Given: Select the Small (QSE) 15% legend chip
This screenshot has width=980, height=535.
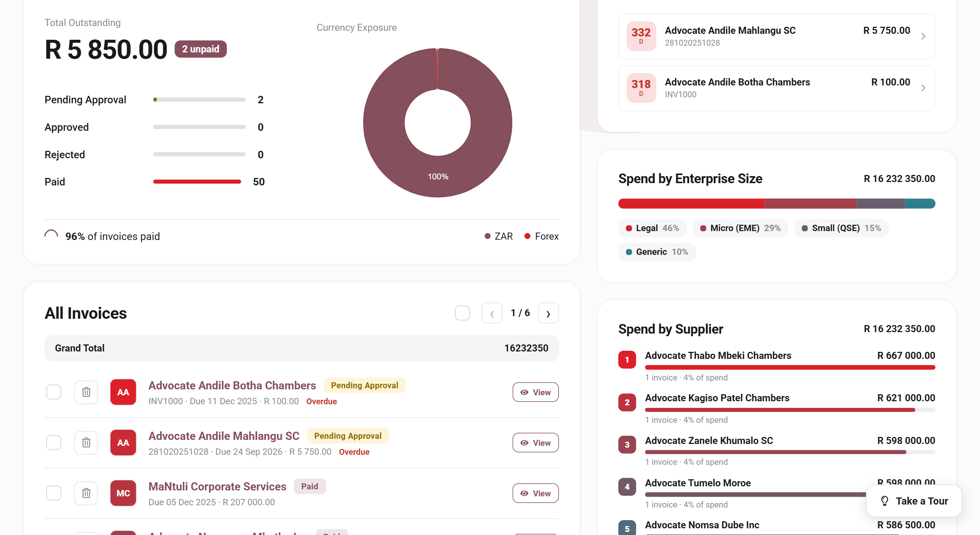Looking at the screenshot, I should pyautogui.click(x=841, y=228).
